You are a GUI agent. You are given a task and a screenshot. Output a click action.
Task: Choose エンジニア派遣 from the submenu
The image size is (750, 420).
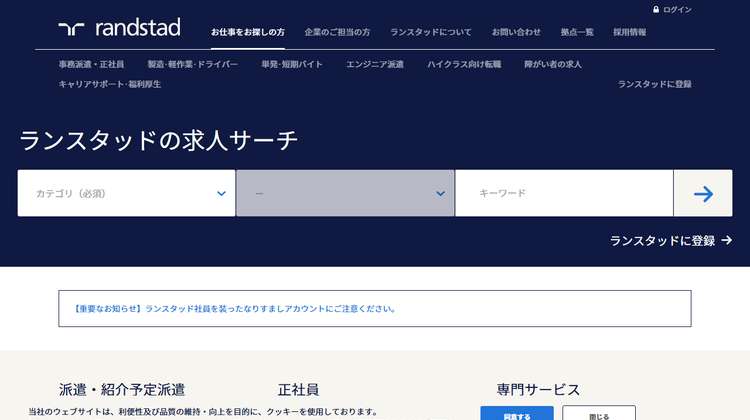[375, 64]
